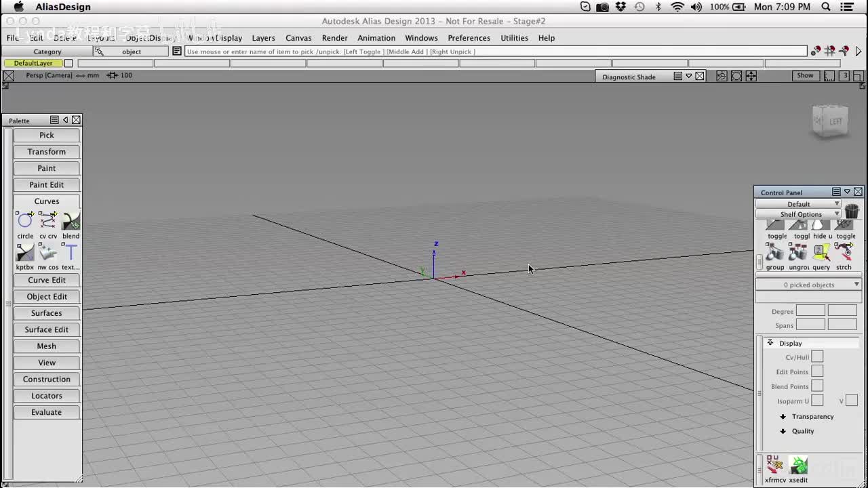
Task: Toggle the Edit Points checkbox
Action: (x=817, y=371)
